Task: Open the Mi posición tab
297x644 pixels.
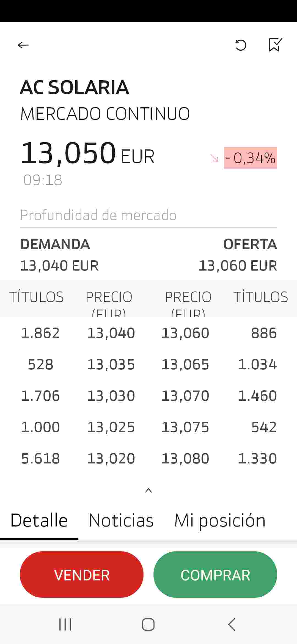Action: click(x=220, y=521)
